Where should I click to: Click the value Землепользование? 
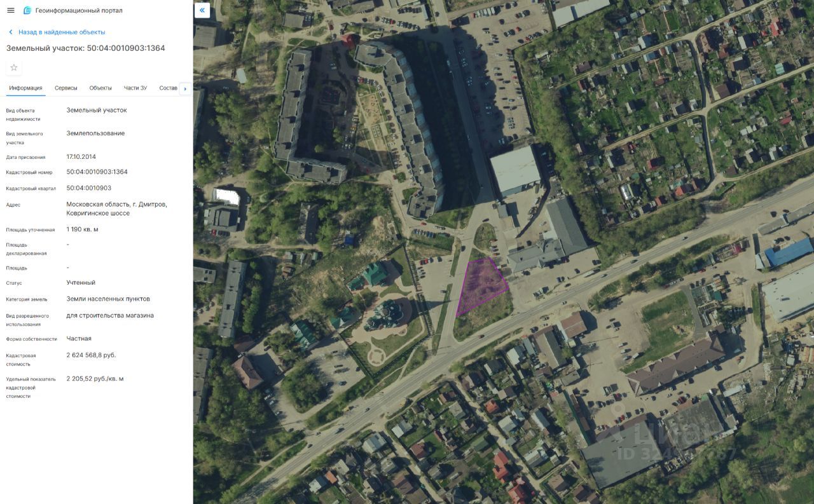click(x=95, y=133)
